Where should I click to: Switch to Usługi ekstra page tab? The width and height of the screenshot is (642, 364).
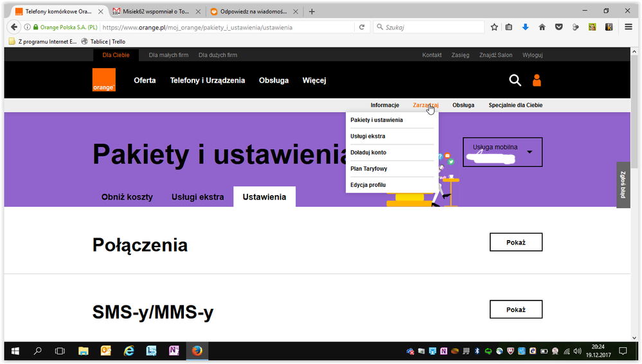(x=198, y=196)
